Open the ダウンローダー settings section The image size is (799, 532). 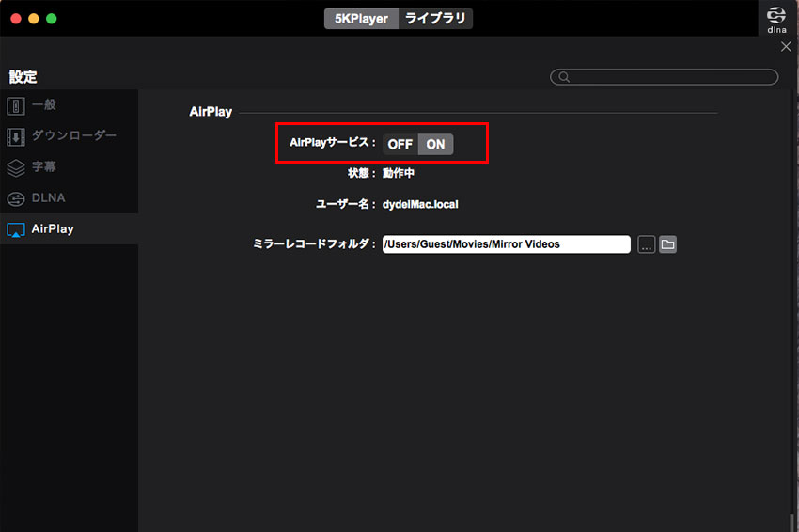(69, 136)
